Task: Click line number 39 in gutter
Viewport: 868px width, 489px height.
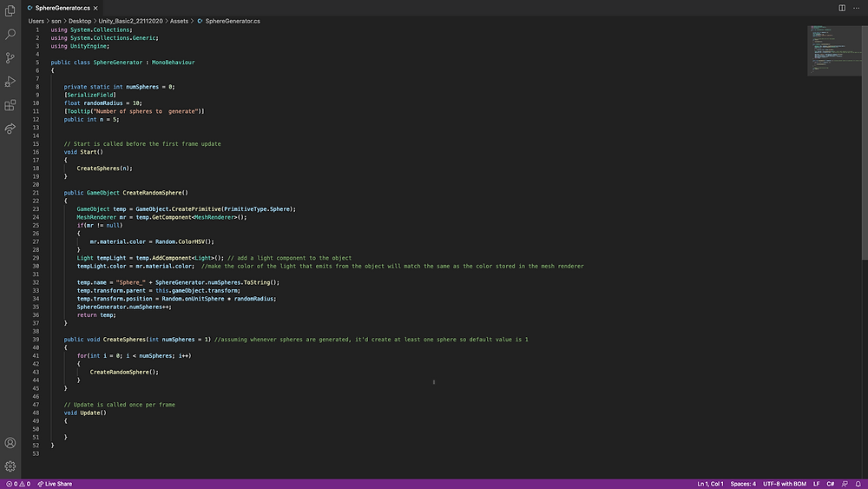Action: tap(36, 340)
